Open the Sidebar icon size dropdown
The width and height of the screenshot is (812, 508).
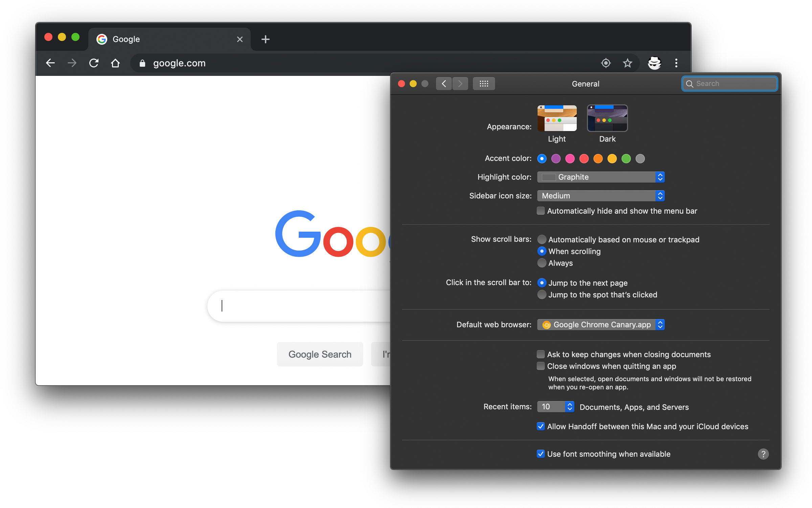[x=601, y=196]
